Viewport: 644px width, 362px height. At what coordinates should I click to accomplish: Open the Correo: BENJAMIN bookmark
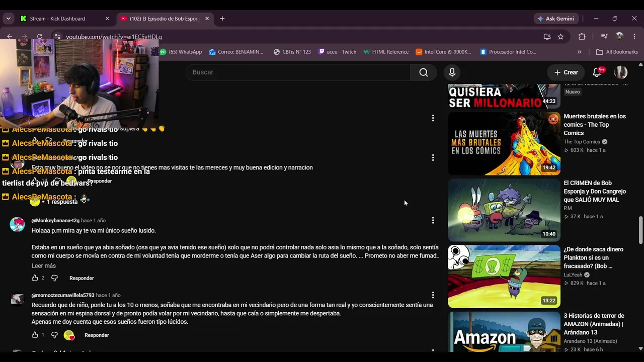point(236,52)
